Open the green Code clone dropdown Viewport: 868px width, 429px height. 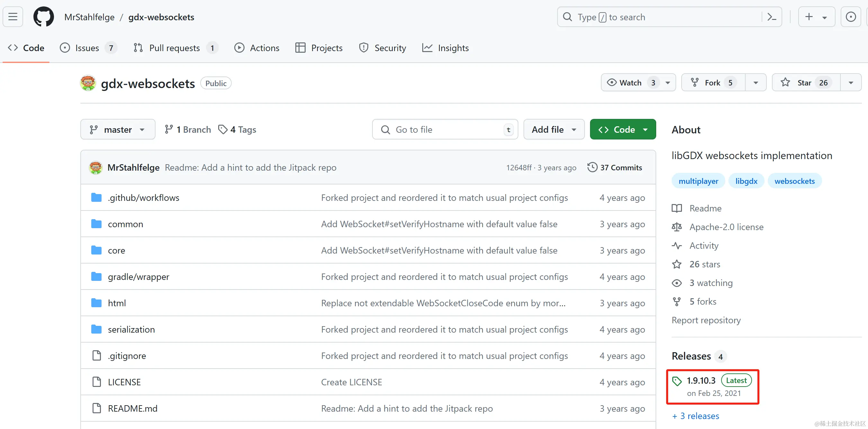623,130
